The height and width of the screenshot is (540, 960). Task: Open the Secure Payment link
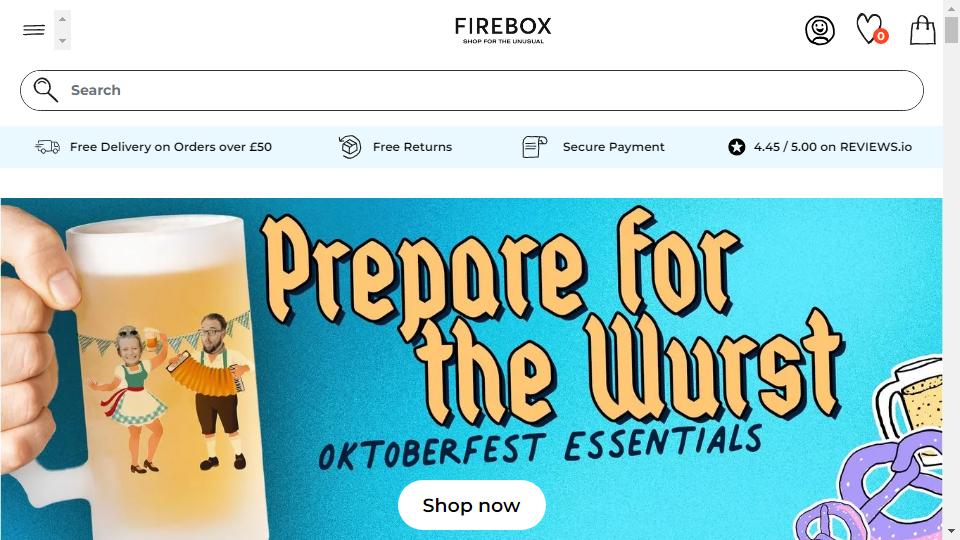[x=613, y=147]
